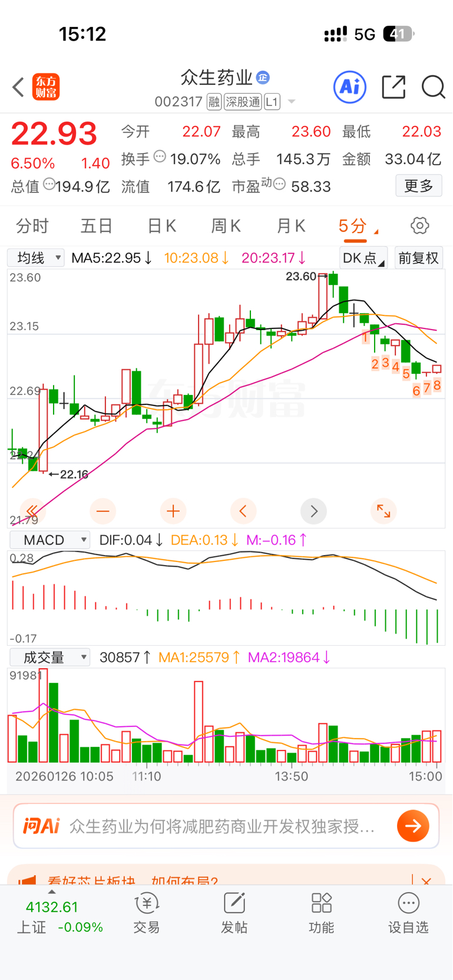Zoom in chart with plus button
The image size is (453, 980).
point(173,511)
